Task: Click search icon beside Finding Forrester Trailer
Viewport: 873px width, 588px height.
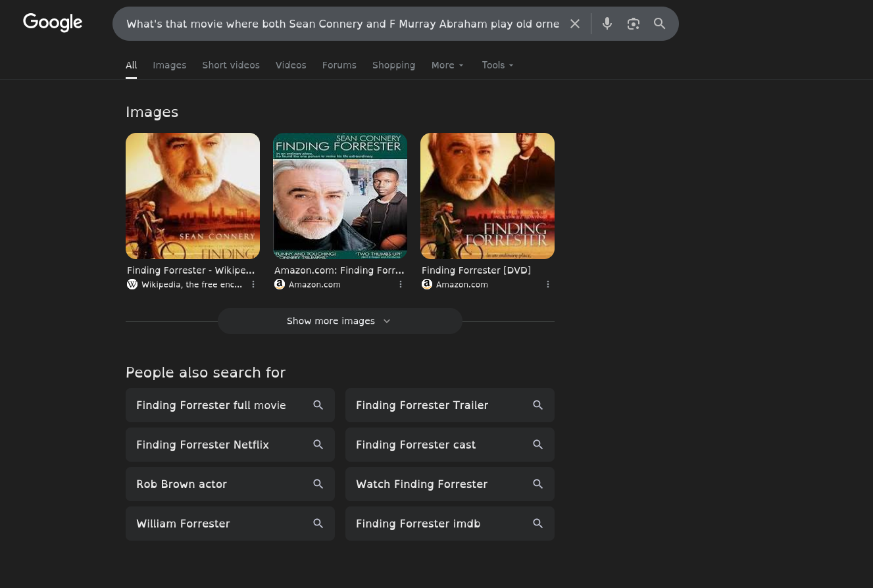Action: 537,405
